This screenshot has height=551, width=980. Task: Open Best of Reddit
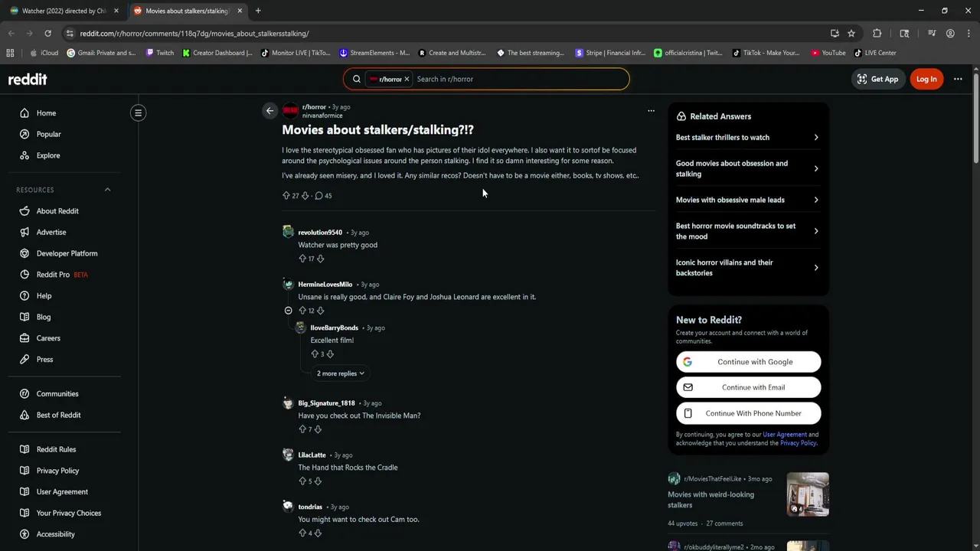(58, 415)
